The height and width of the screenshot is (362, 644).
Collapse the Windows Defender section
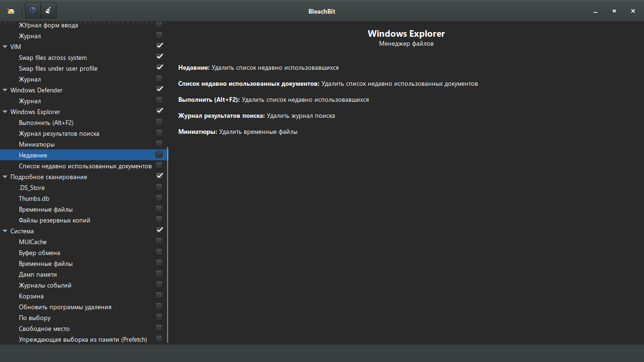point(5,90)
